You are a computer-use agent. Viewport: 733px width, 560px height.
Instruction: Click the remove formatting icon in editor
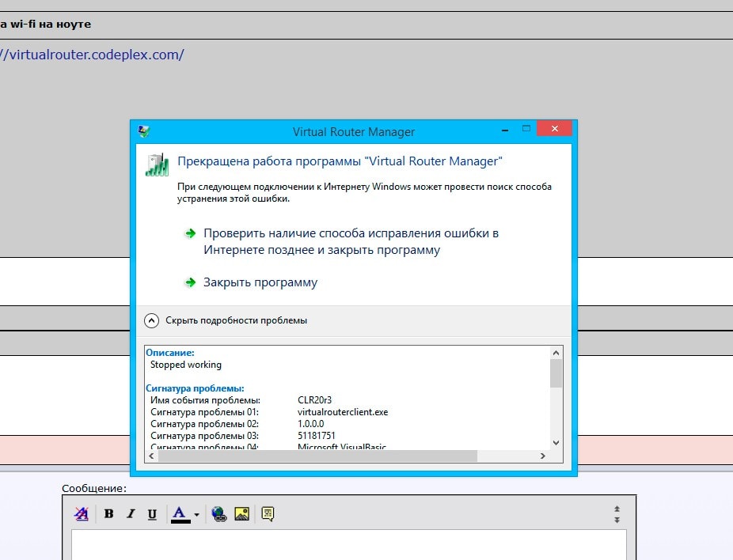click(82, 513)
